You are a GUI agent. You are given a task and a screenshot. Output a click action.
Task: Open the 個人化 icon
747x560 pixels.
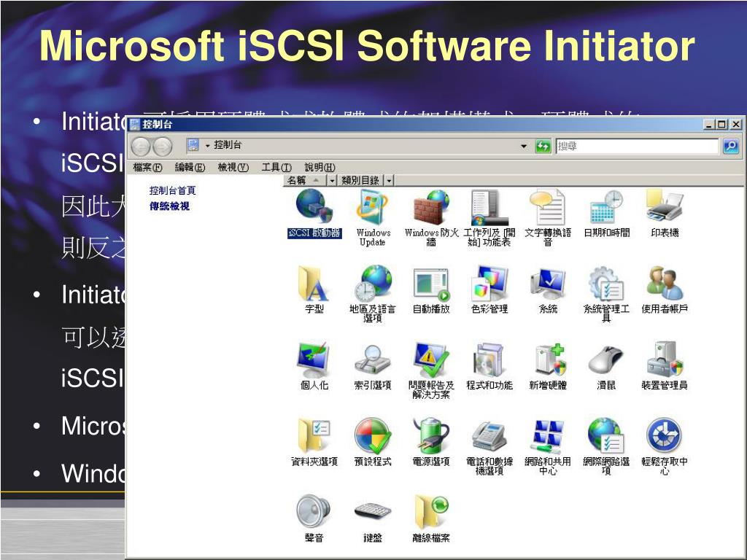click(314, 366)
